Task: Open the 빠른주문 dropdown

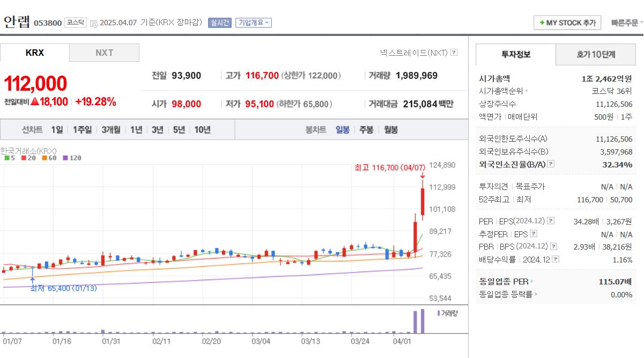Action: (x=627, y=23)
